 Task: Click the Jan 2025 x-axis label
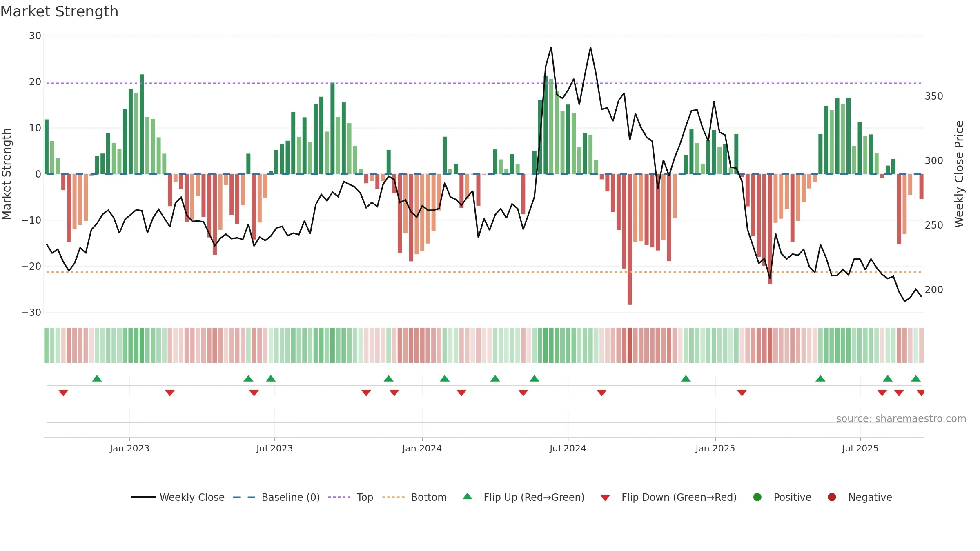715,448
